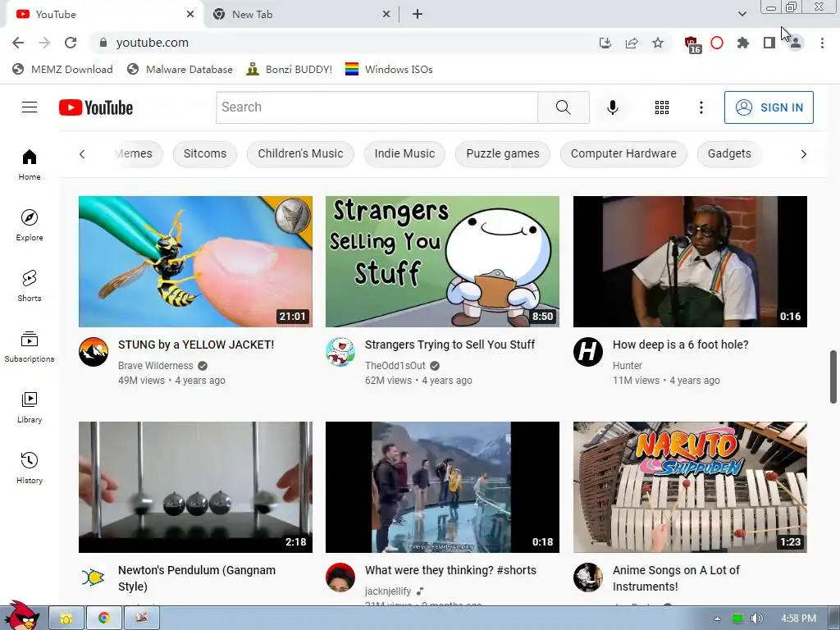Viewport: 840px width, 630px height.
Task: Open TheOdd1sOut channel avatar
Action: coord(340,352)
